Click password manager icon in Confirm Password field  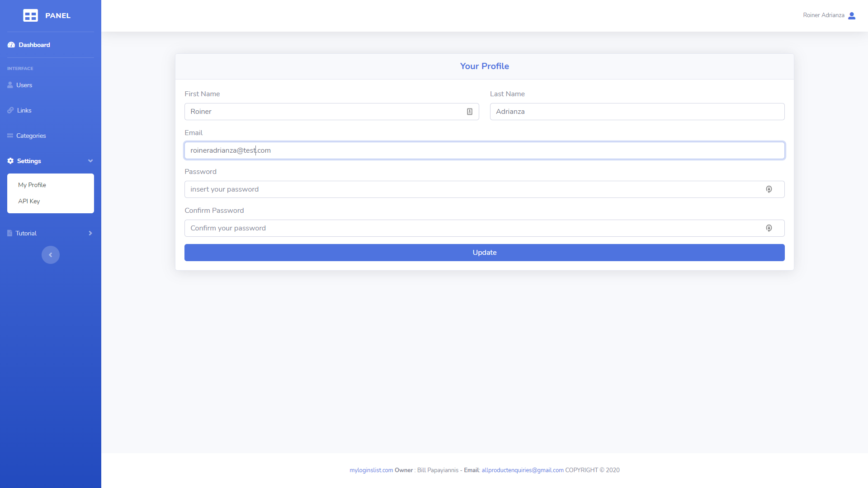(x=769, y=228)
